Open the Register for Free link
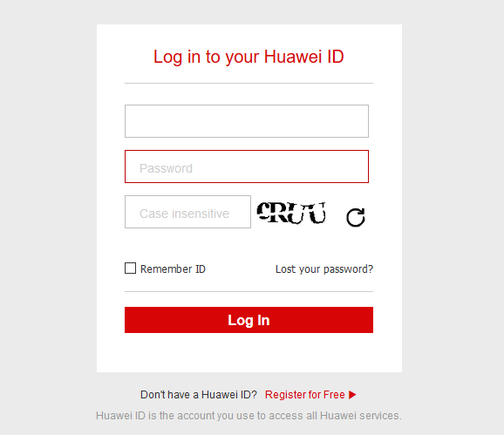Screen dimensions: 504x435 (x=304, y=395)
